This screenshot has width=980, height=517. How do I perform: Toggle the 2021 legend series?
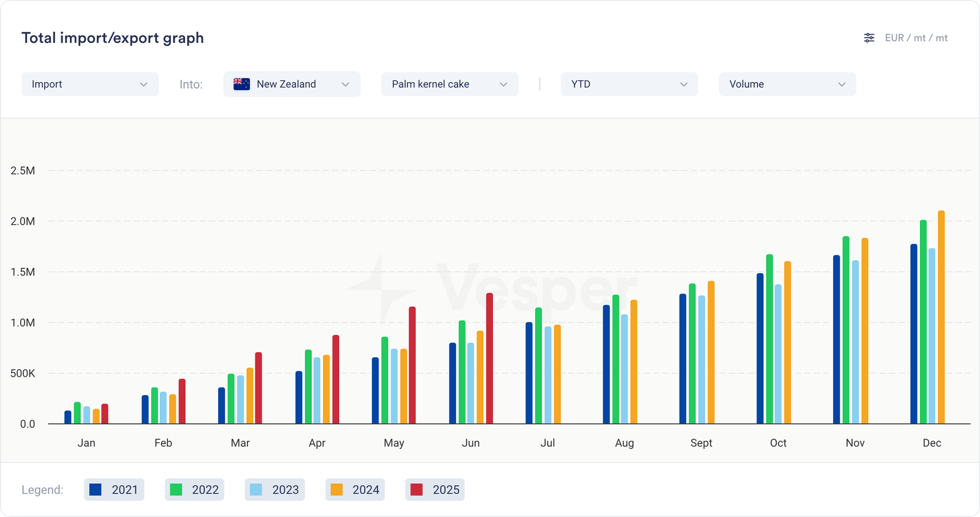tap(115, 490)
